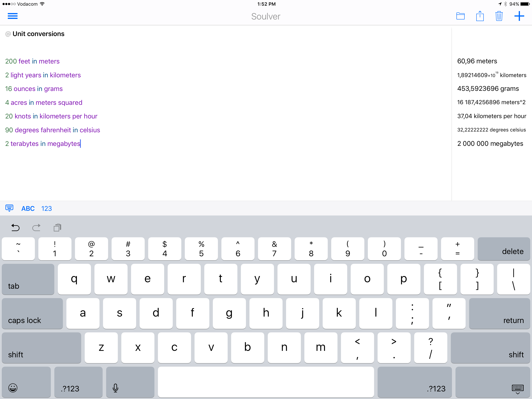Place cursor in '200 feet in meters' line
Screen dimensions: 532x399
click(x=32, y=61)
